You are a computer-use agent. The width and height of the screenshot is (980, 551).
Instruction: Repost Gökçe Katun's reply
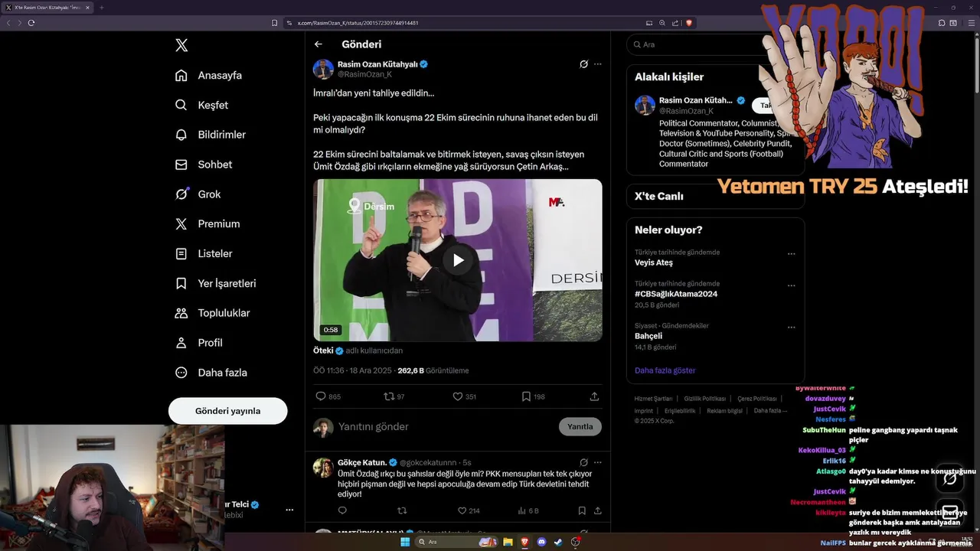point(402,510)
